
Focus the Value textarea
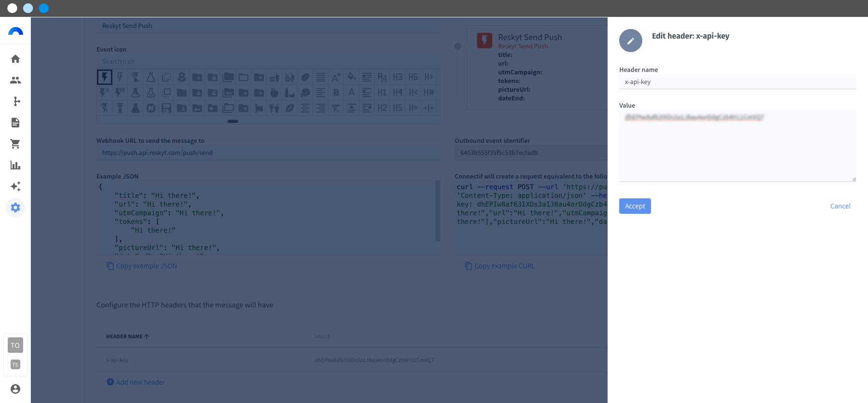(738, 146)
